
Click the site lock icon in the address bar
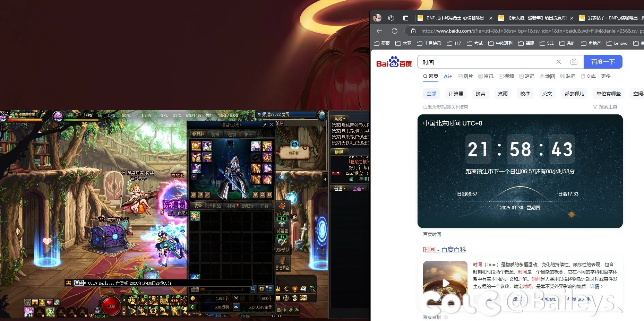coord(413,31)
